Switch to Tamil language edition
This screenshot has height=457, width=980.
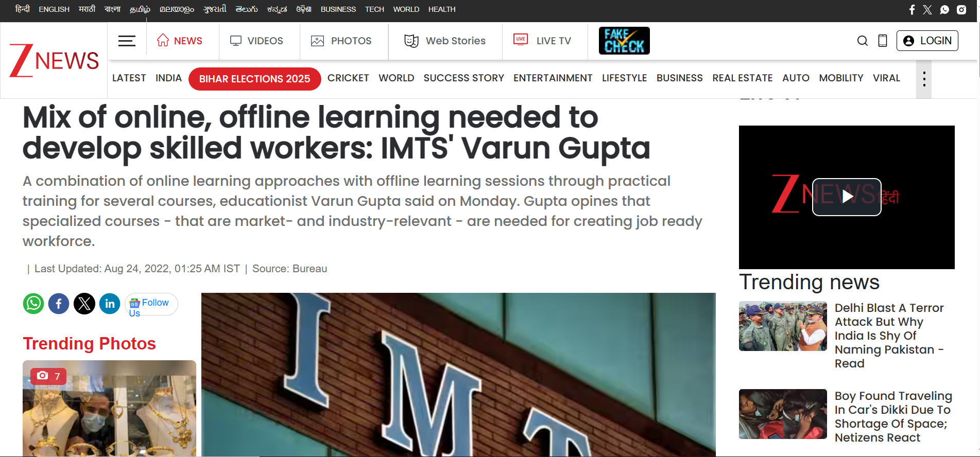140,9
